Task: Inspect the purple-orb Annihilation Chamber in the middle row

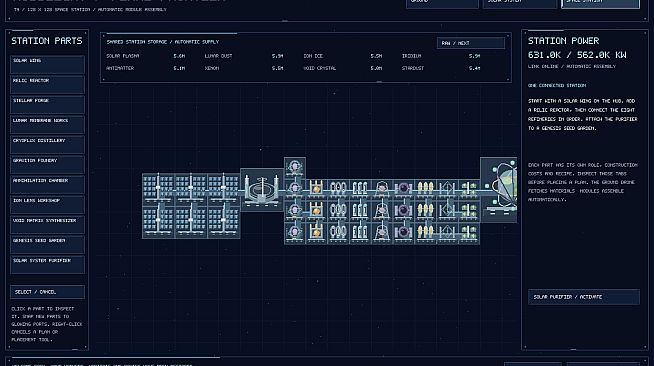Action: tap(403, 211)
